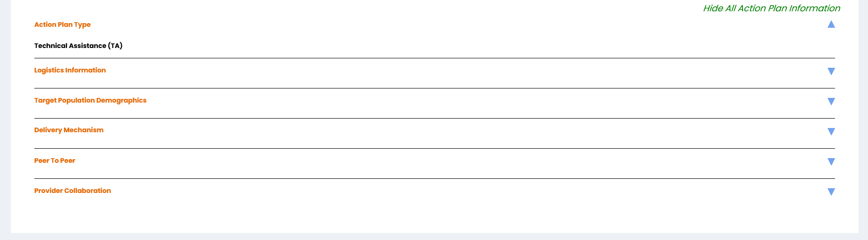Open the Provider Collaboration heading
The height and width of the screenshot is (240, 868).
(x=72, y=191)
